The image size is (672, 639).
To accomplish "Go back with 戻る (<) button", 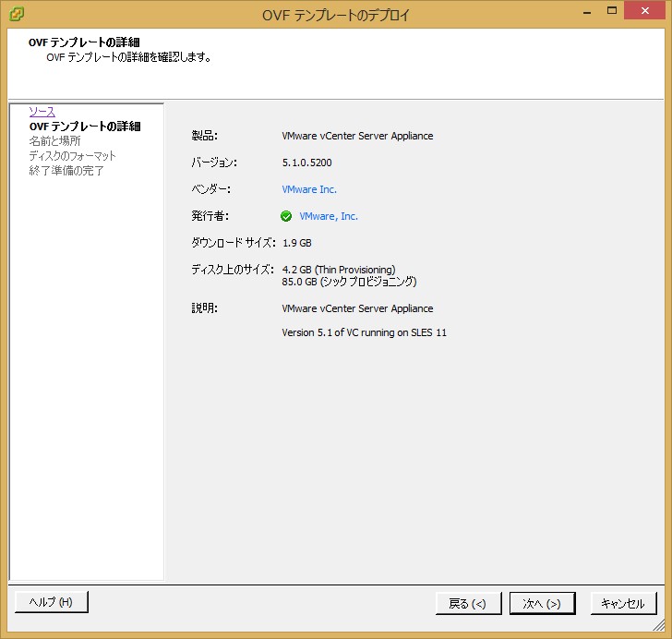I will point(468,603).
